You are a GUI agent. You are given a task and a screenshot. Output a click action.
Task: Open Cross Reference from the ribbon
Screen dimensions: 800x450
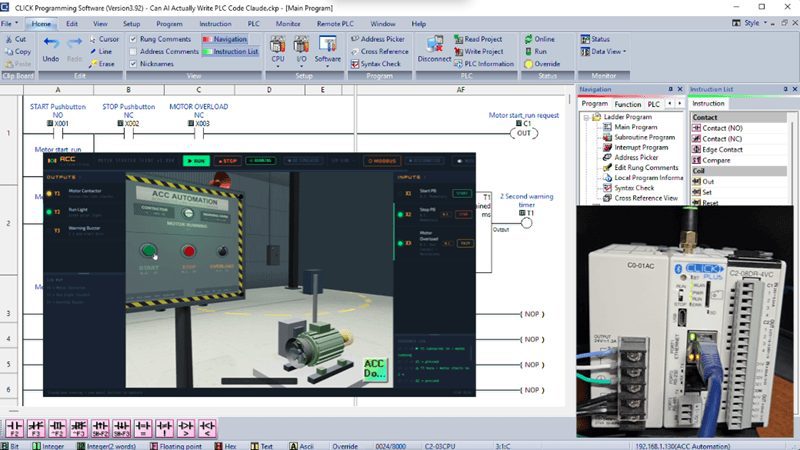[380, 52]
